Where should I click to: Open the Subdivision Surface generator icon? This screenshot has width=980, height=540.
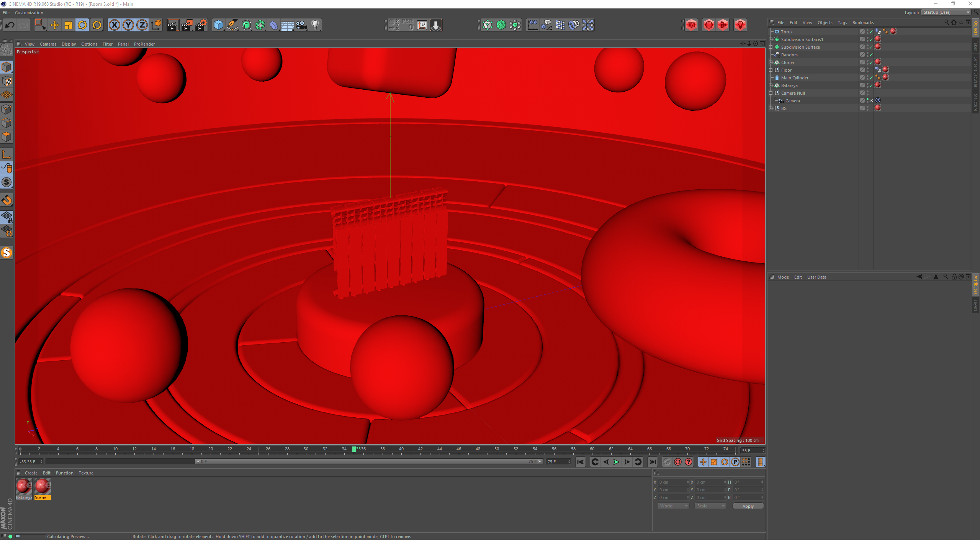[x=246, y=25]
